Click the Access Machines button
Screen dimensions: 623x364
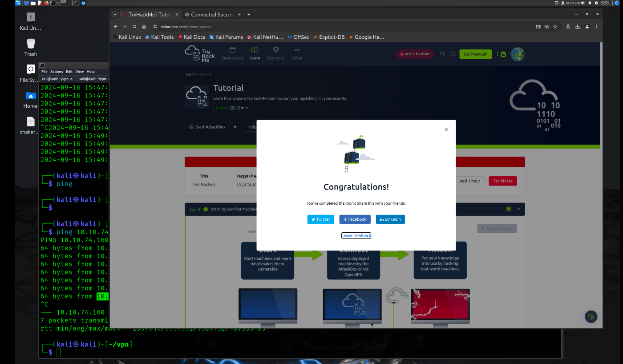tap(415, 54)
